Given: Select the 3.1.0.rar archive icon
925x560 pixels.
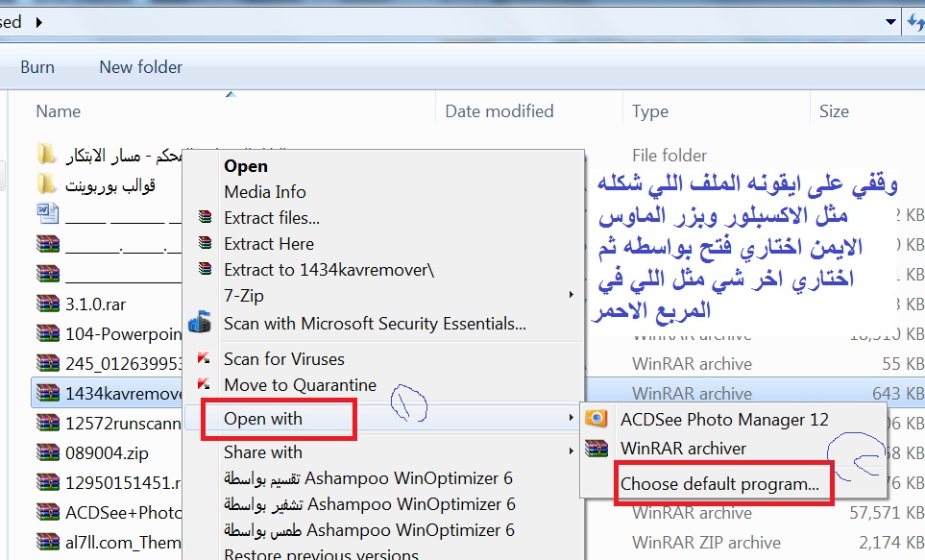Looking at the screenshot, I should [48, 304].
